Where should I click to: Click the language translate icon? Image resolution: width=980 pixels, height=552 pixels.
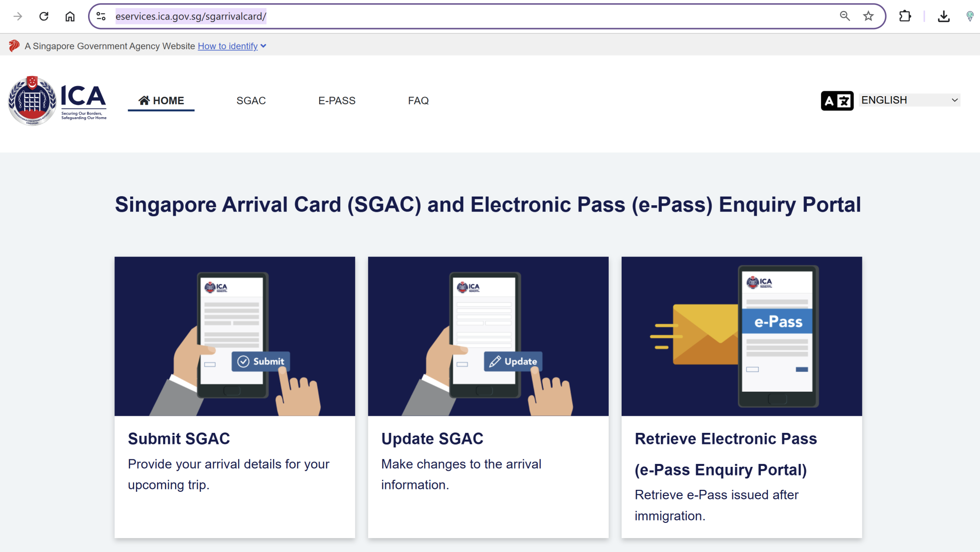tap(836, 100)
